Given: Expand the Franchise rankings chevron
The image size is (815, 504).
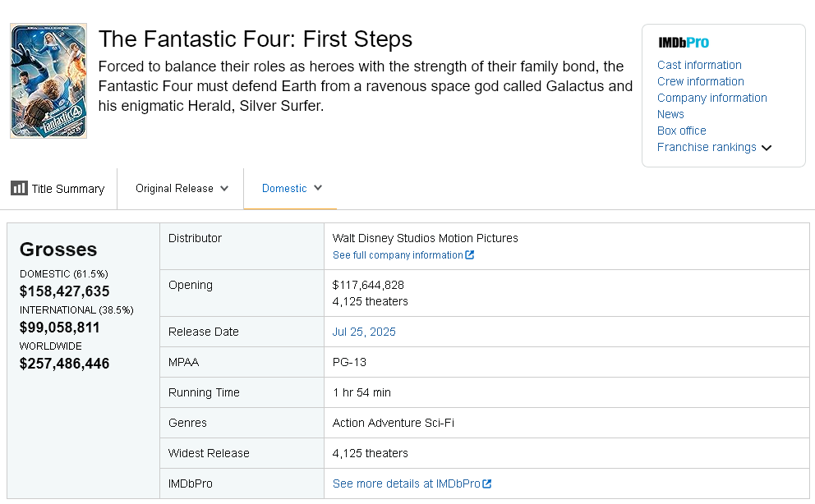Looking at the screenshot, I should tap(767, 148).
